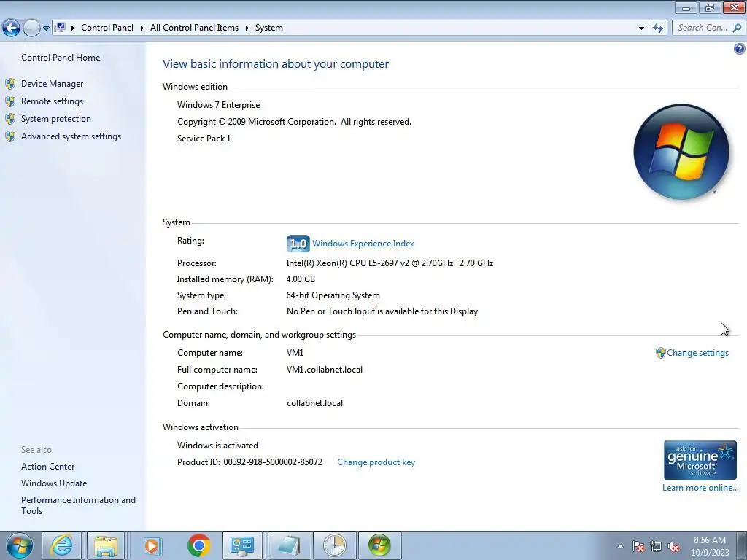This screenshot has height=560, width=747.
Task: Open the recent pages dropdown arrow
Action: [x=46, y=28]
